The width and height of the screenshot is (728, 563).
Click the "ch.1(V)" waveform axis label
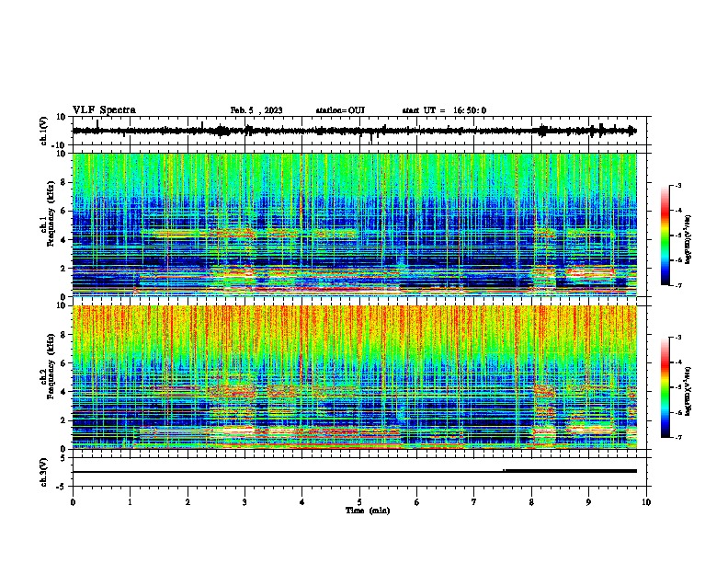44,131
